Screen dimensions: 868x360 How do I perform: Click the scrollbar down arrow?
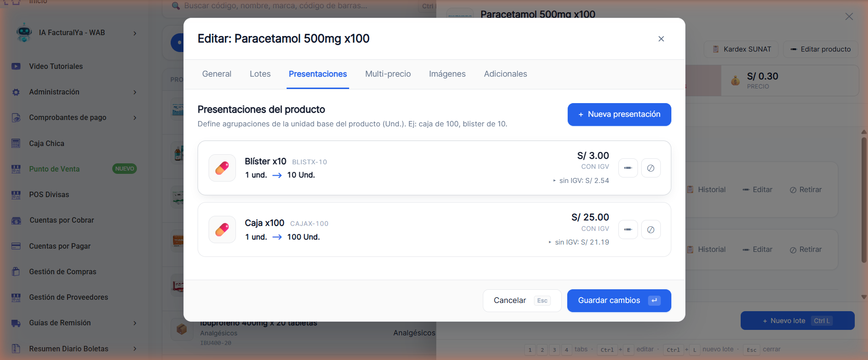coord(863,297)
